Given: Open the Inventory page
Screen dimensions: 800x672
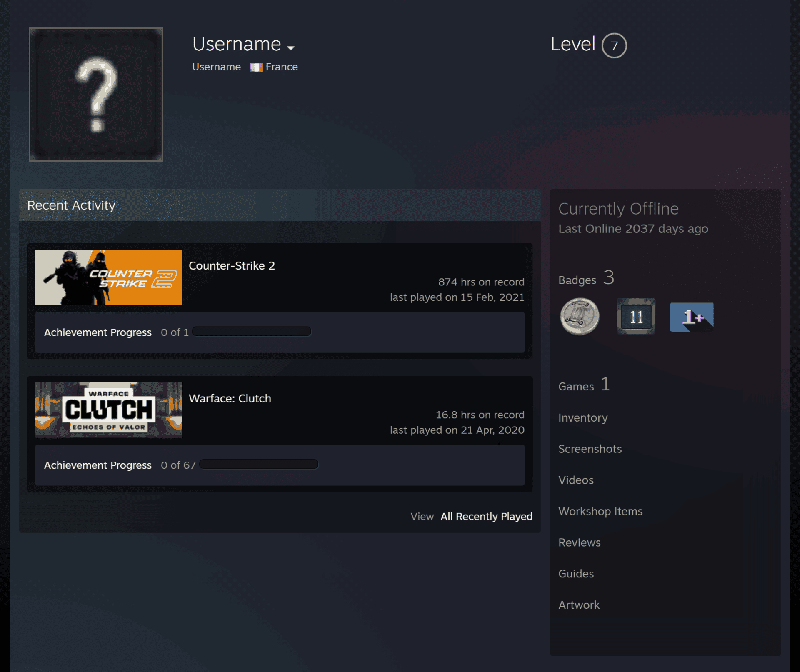Looking at the screenshot, I should click(x=583, y=418).
